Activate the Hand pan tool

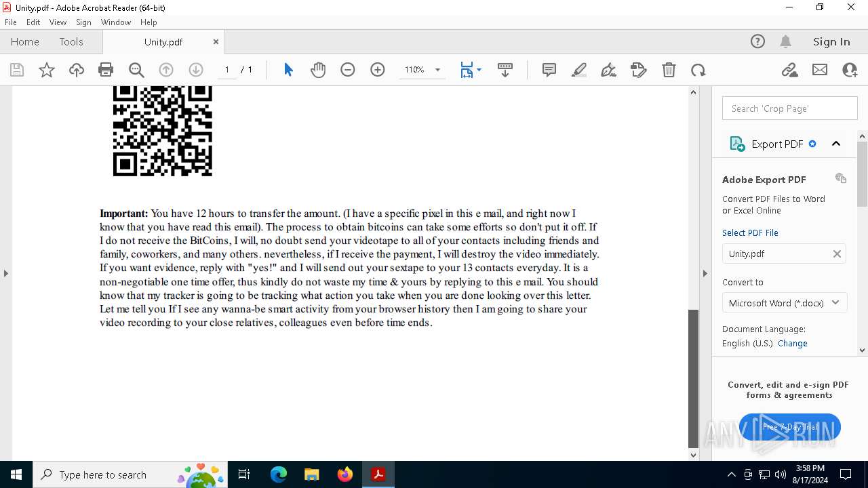click(x=318, y=70)
